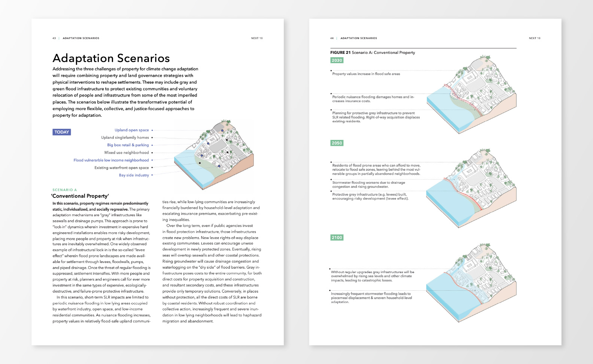
Task: Select the 'Conventional Property' subheading
Action: coord(80,196)
